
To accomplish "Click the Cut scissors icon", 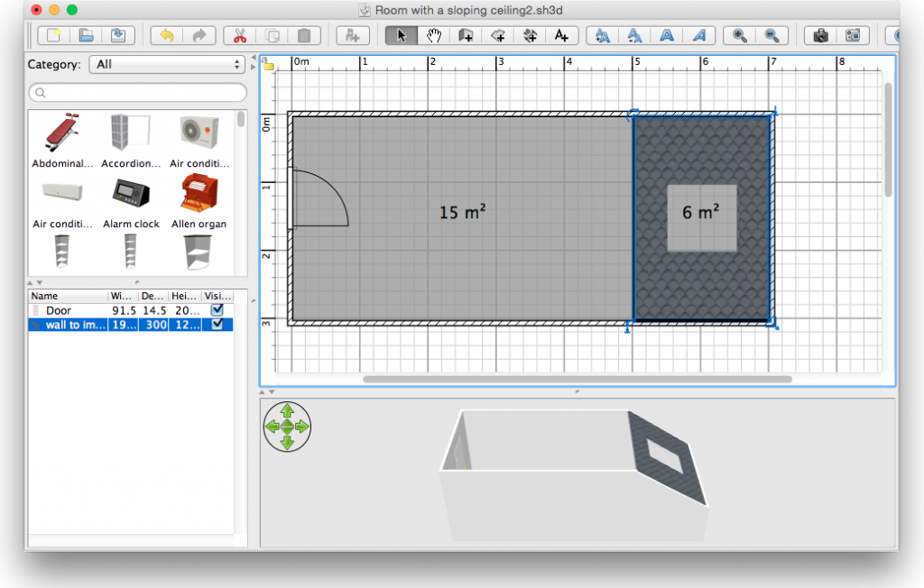I will 239,35.
